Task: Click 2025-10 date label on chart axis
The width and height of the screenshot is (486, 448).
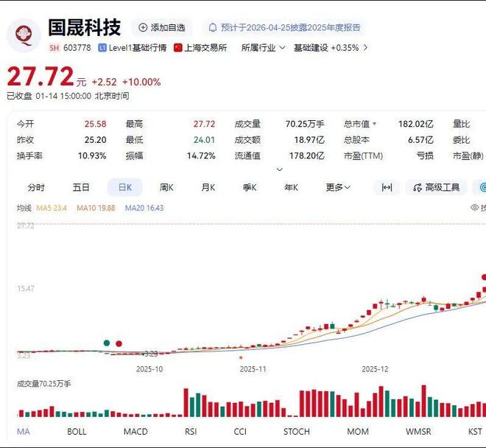Action: (149, 369)
